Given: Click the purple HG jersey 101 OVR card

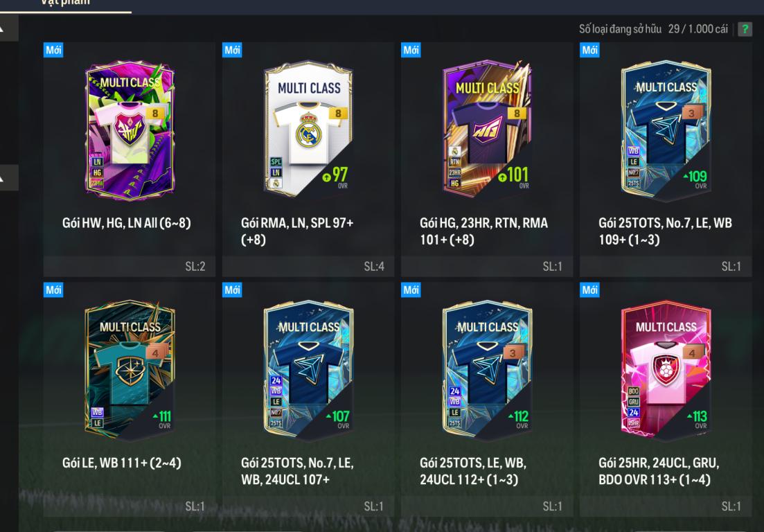Looking at the screenshot, I should pos(487,129).
